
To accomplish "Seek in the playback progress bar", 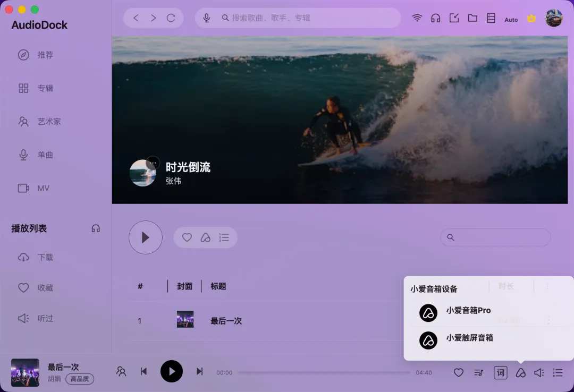I will tap(324, 372).
